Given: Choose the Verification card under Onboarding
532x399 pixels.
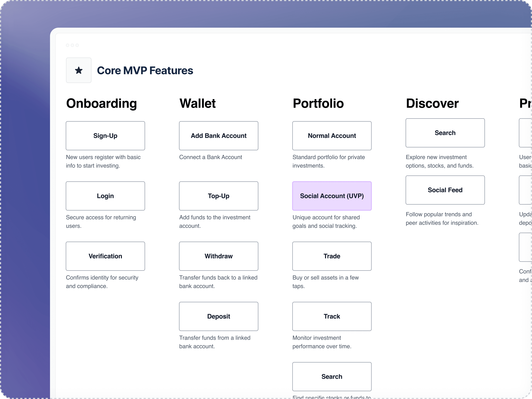Looking at the screenshot, I should coord(105,256).
